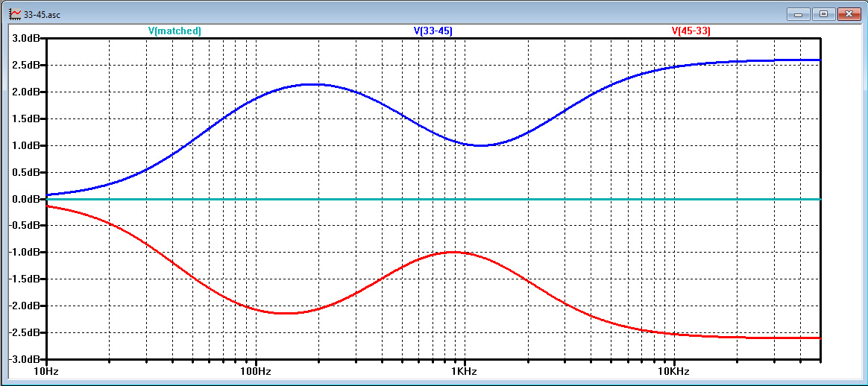
Task: Click the -2.5dB vertical axis label
Action: (24, 332)
